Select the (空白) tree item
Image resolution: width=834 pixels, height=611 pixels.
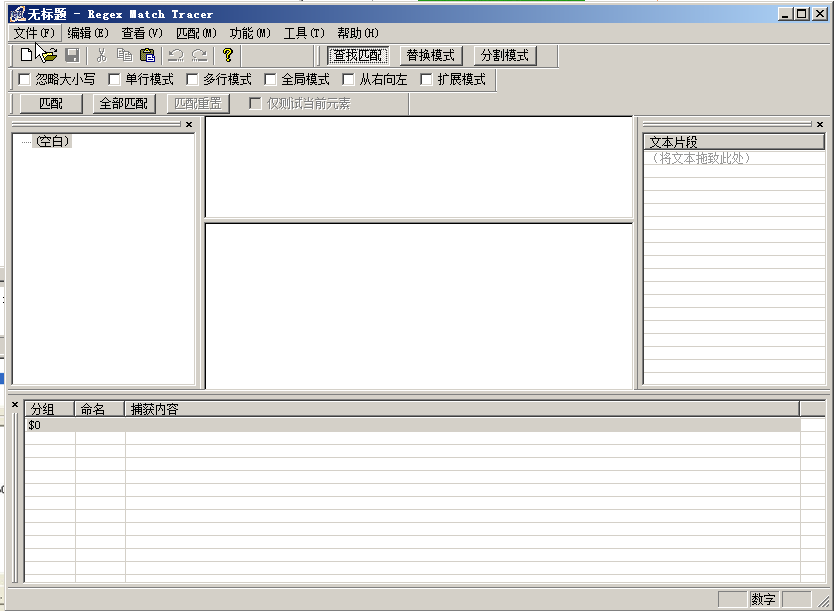(x=52, y=141)
